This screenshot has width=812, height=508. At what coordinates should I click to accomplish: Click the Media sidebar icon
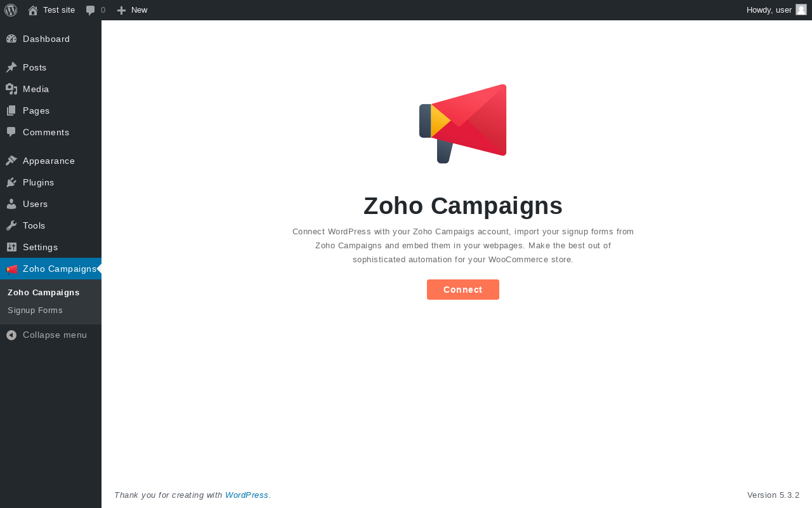11,89
